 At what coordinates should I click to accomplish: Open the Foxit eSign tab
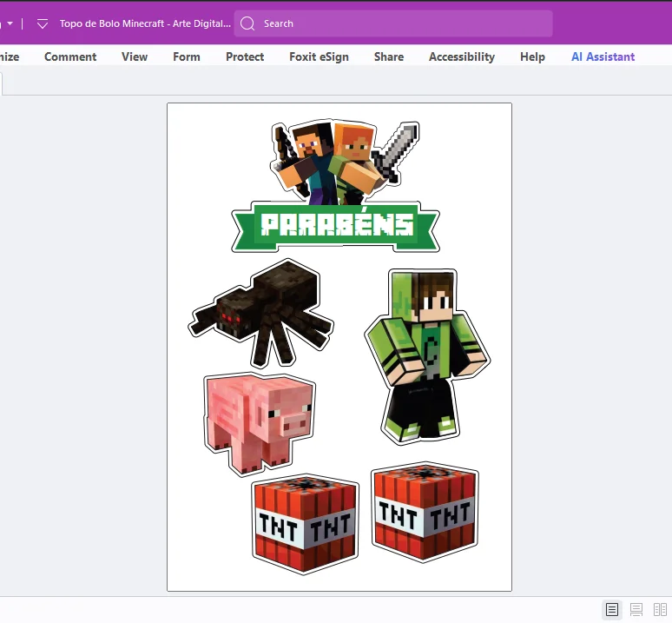click(319, 56)
